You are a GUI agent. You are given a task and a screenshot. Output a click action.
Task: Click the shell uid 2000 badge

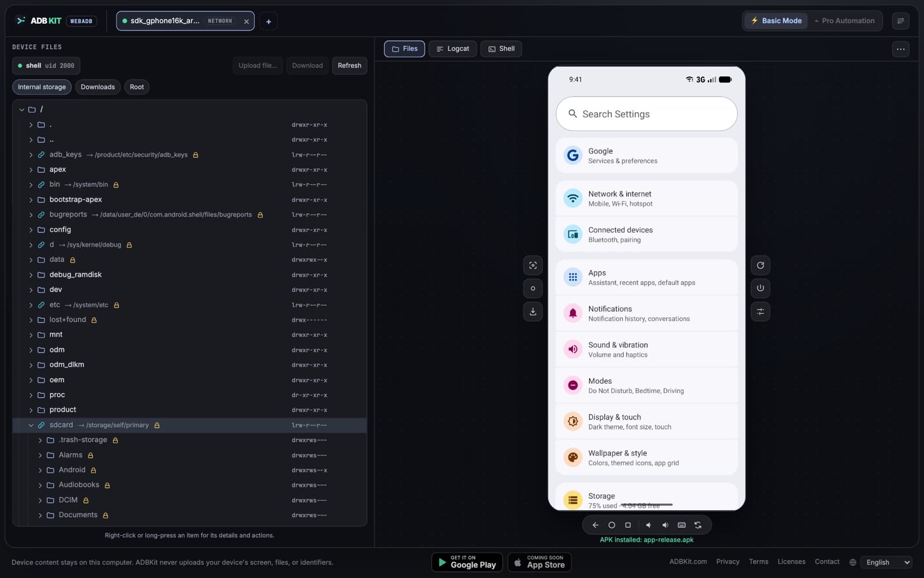tap(46, 66)
